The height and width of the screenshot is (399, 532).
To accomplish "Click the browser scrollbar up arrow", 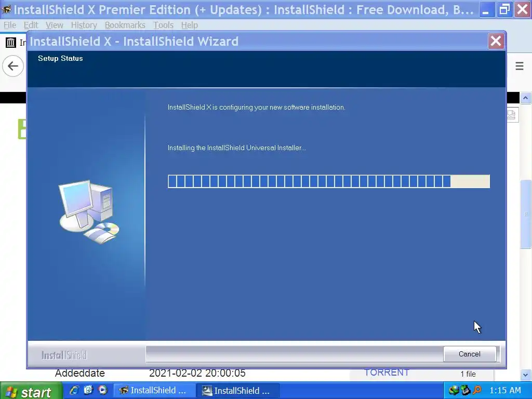I will [x=526, y=98].
